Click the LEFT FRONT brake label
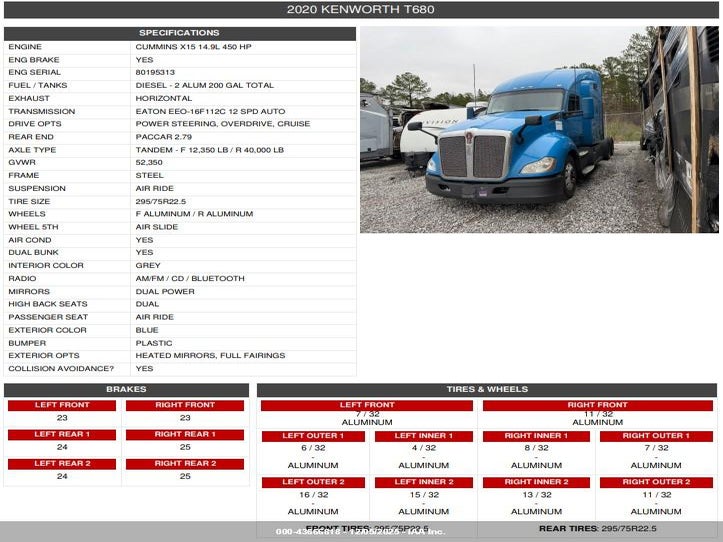 (62, 405)
